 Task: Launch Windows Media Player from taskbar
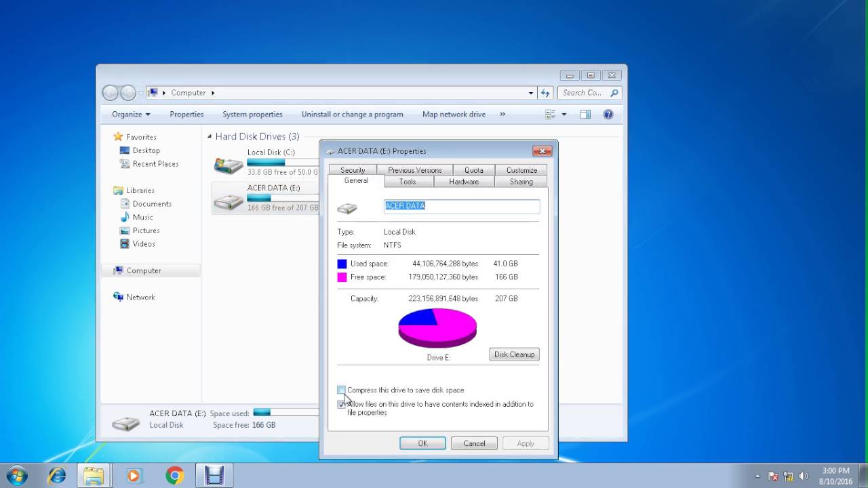tap(134, 476)
